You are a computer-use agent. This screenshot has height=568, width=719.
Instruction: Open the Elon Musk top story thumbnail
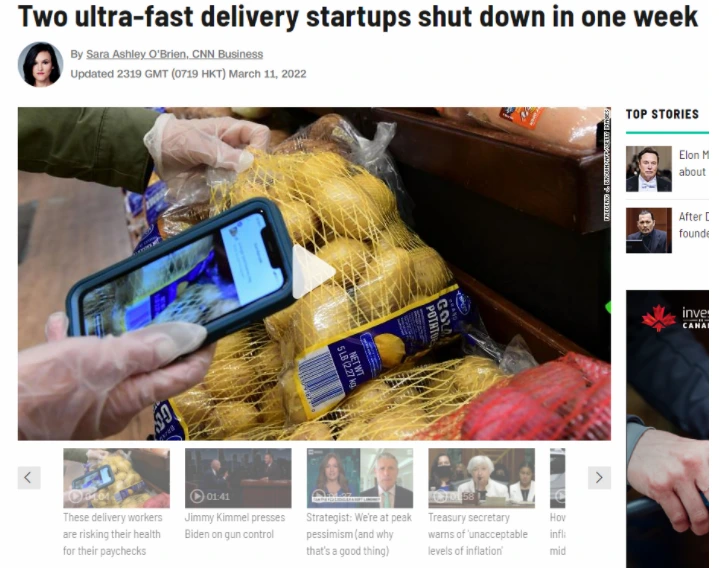click(x=648, y=169)
